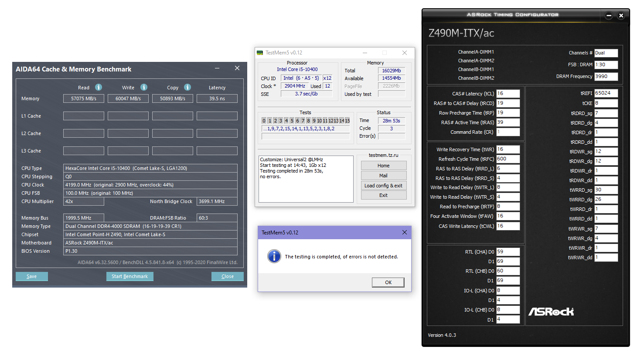Click the Mail button in TestMem5
This screenshot has width=644, height=356.
[x=384, y=176]
